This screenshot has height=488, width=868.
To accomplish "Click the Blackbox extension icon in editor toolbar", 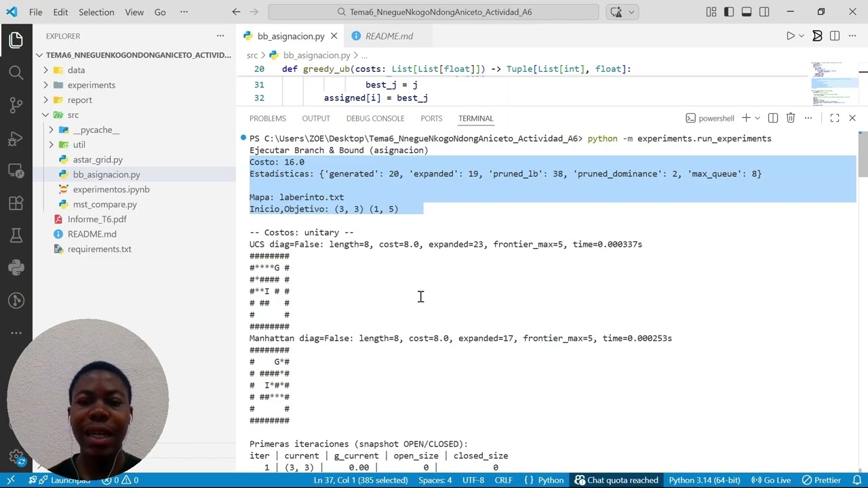I will click(817, 36).
